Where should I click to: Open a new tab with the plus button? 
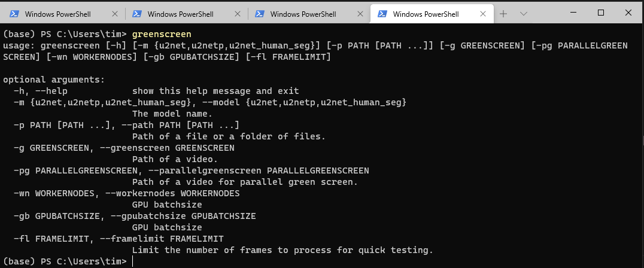[x=503, y=14]
